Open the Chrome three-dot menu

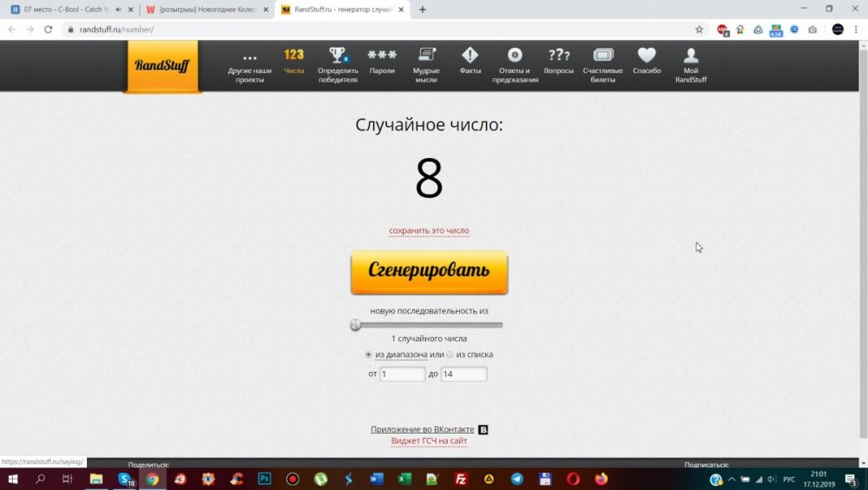(856, 30)
